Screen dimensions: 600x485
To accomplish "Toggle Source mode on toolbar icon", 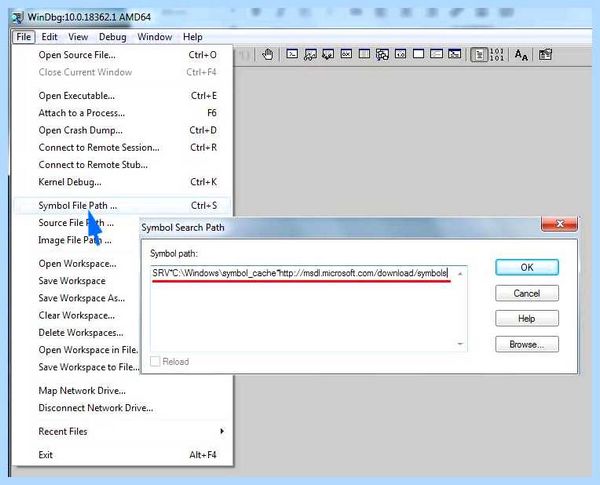I will (x=479, y=55).
